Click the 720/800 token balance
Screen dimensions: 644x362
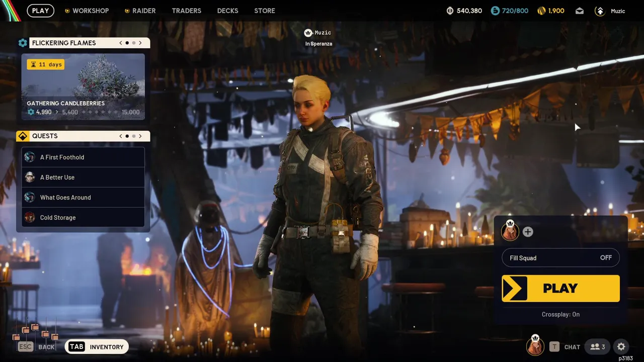click(510, 11)
